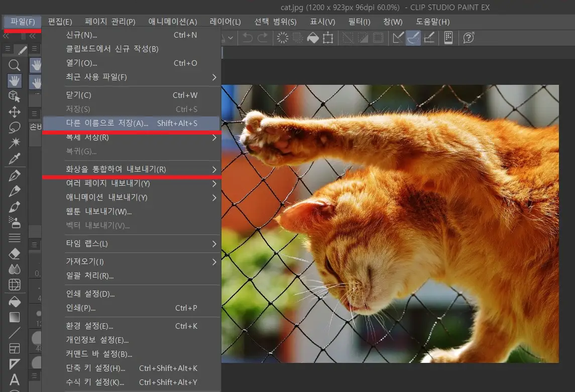Expand the 타임 랩스(L) submenu
This screenshot has height=392, width=575.
pyautogui.click(x=214, y=244)
